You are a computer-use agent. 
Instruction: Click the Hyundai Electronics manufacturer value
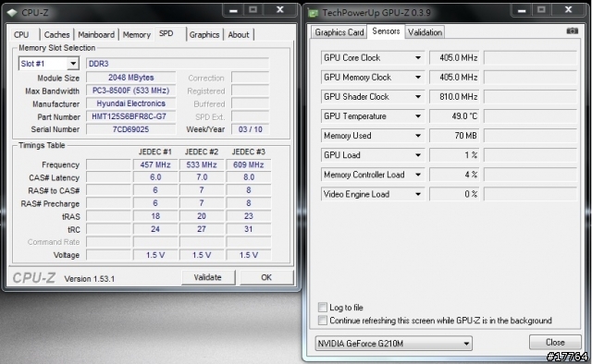click(x=131, y=103)
